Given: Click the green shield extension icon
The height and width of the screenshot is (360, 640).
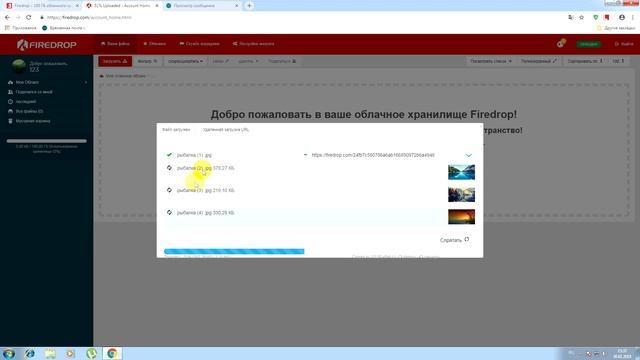Looking at the screenshot, I should point(596,18).
